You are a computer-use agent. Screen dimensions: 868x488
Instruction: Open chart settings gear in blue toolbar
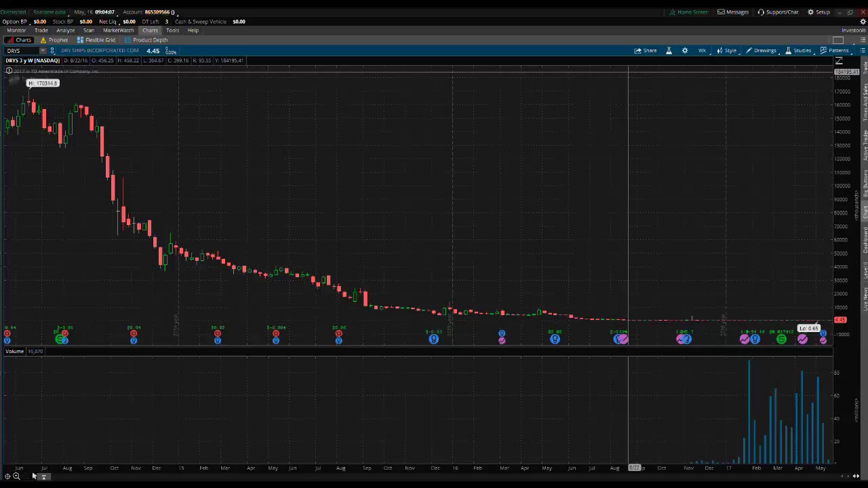(685, 51)
